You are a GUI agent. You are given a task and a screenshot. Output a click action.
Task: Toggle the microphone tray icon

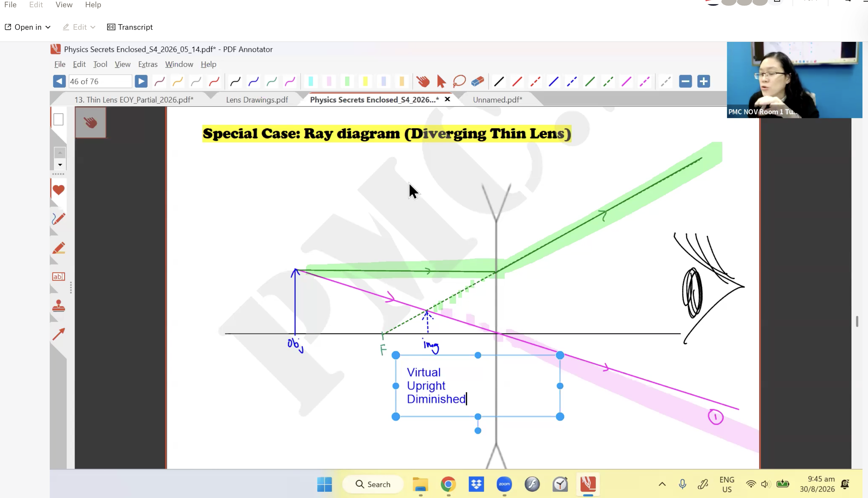(x=682, y=484)
